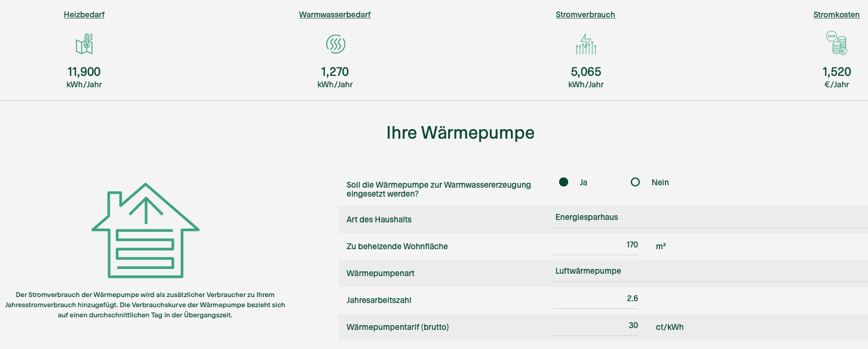Open the Heizbedarf link

tap(84, 14)
